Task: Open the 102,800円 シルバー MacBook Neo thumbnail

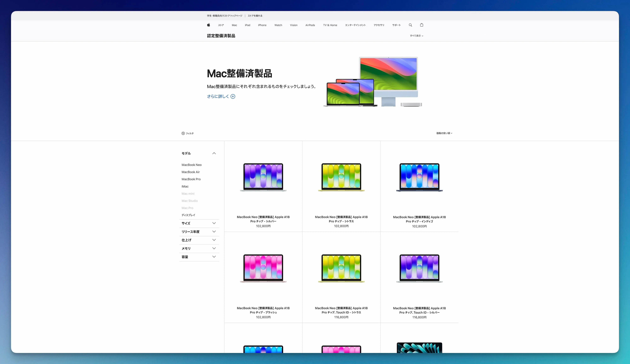Action: pos(263,177)
